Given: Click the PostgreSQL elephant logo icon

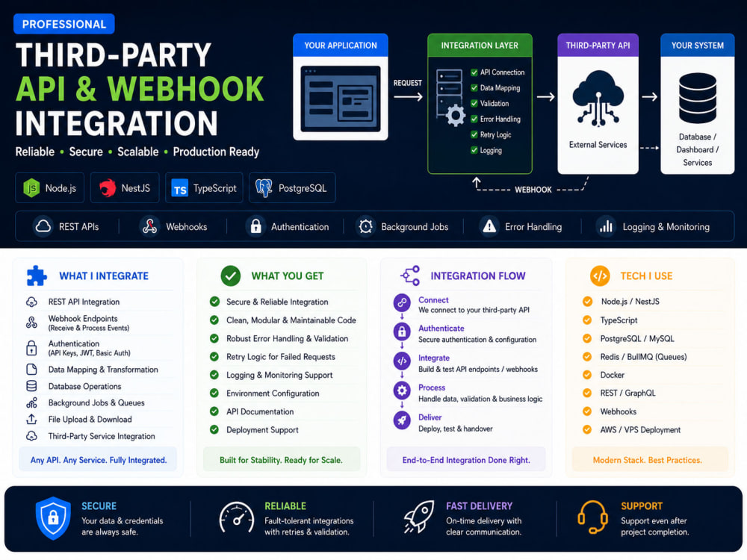Looking at the screenshot, I should tap(264, 188).
